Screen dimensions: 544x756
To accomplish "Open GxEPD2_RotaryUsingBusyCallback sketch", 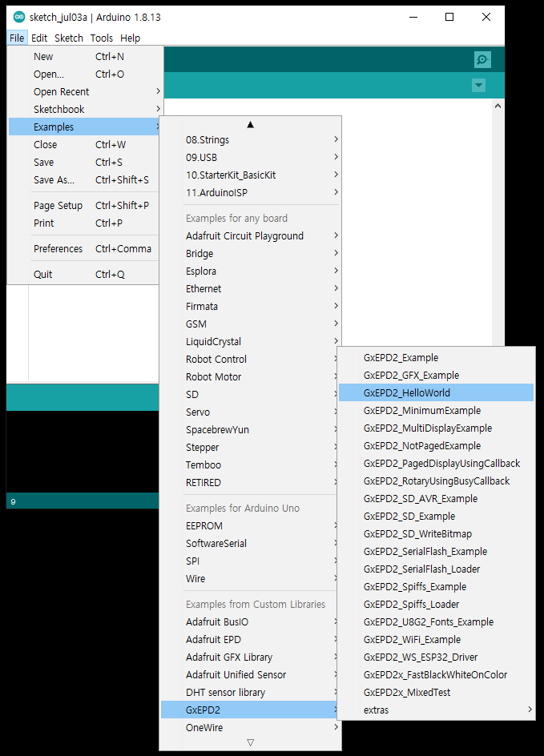I will click(437, 481).
